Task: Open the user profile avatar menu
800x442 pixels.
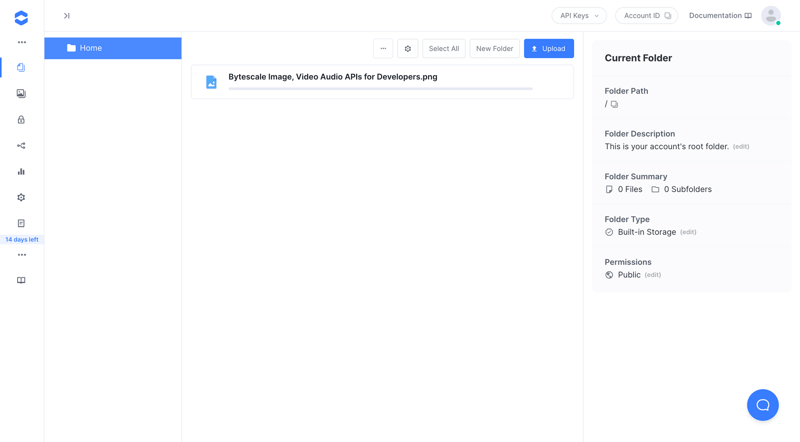Action: 771,16
